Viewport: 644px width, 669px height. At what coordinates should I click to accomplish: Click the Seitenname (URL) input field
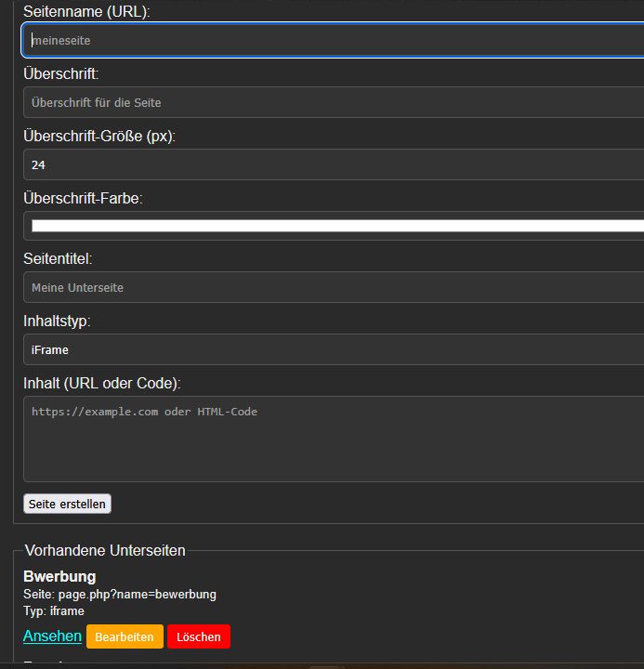pyautogui.click(x=333, y=40)
